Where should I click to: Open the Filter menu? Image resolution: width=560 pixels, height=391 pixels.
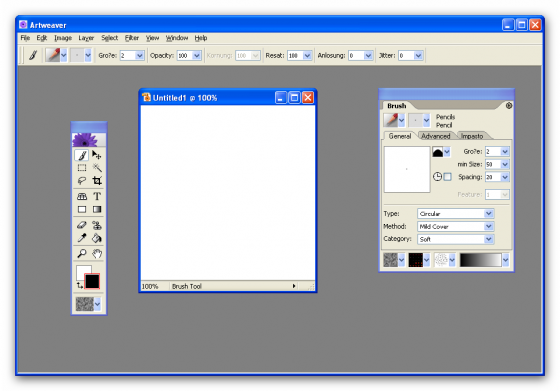point(132,38)
